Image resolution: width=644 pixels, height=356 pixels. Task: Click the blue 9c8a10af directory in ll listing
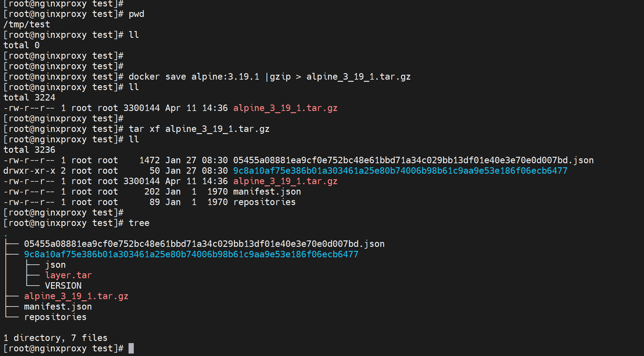click(400, 171)
